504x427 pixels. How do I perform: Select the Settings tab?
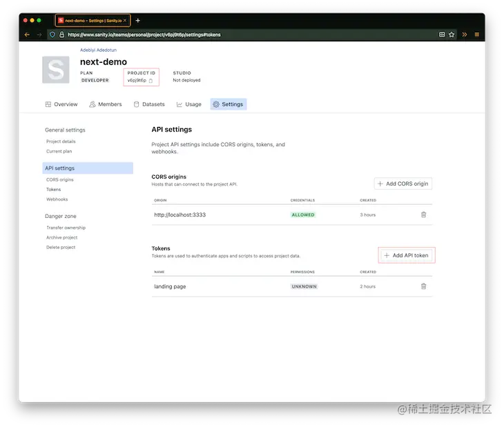point(229,104)
